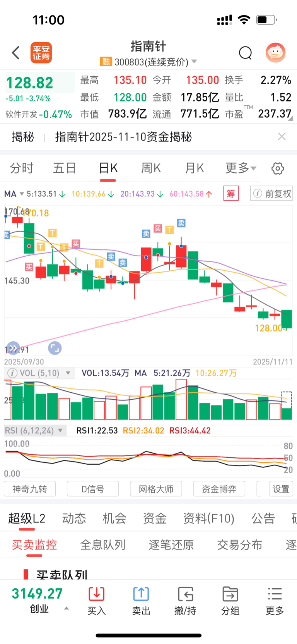Viewport: 297px width, 644px height.
Task: Tap the current price 128.82
Action: point(30,83)
